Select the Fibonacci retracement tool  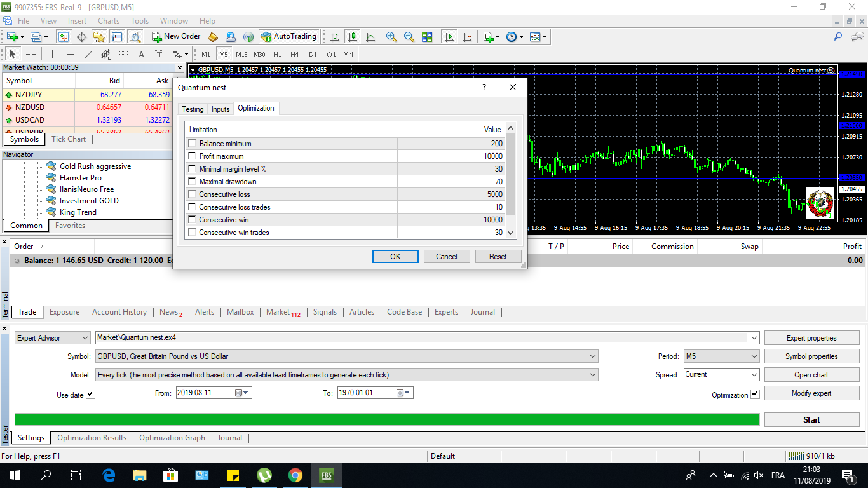pos(123,54)
